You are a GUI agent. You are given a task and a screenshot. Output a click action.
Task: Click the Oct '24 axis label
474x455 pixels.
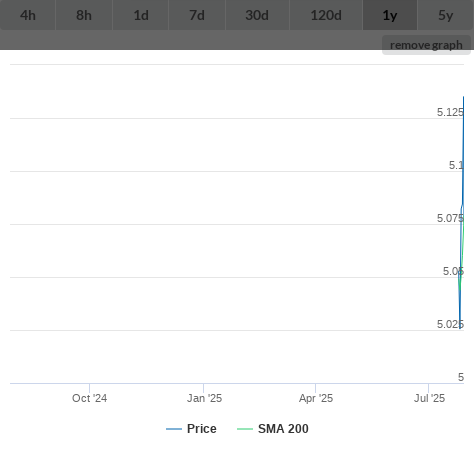(x=90, y=398)
